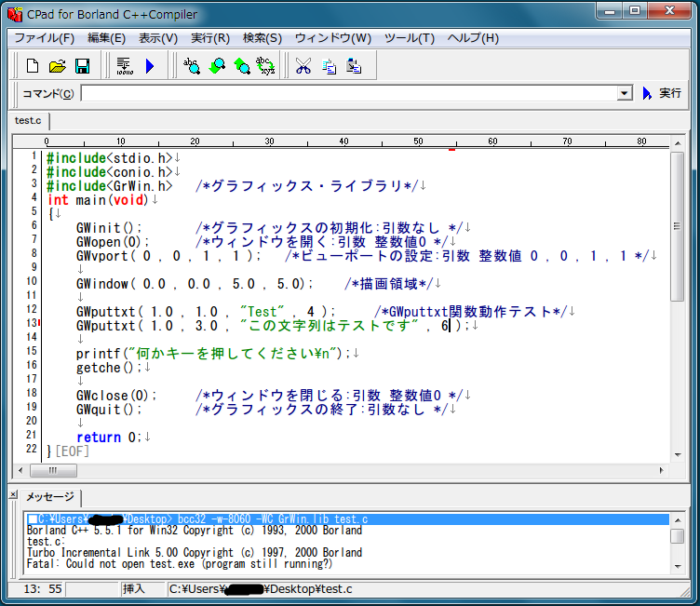Click the printf statement on line 15
This screenshot has height=606, width=700.
click(x=213, y=354)
